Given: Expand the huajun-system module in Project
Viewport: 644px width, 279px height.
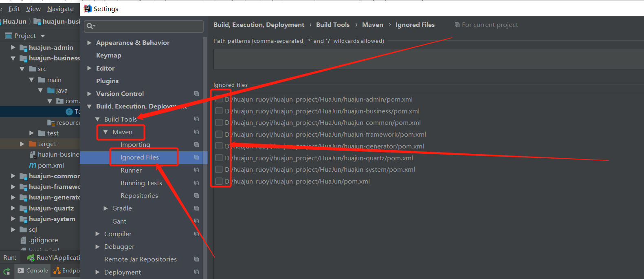Looking at the screenshot, I should 13,219.
